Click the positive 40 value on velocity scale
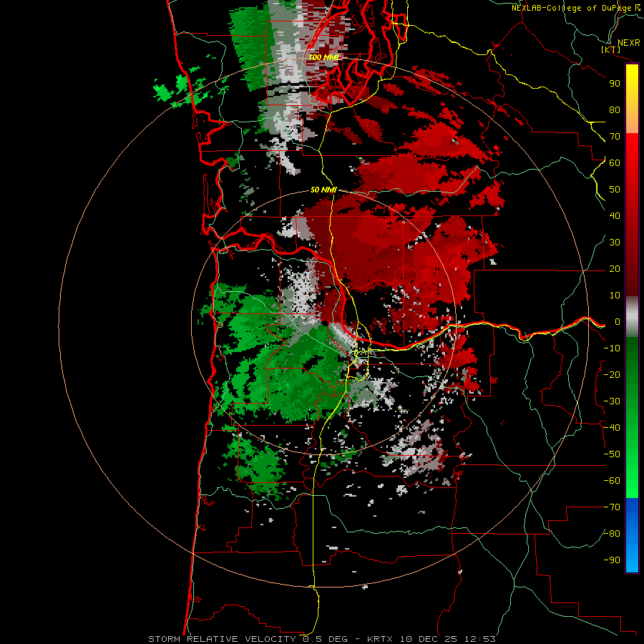The image size is (644, 644). (x=615, y=215)
